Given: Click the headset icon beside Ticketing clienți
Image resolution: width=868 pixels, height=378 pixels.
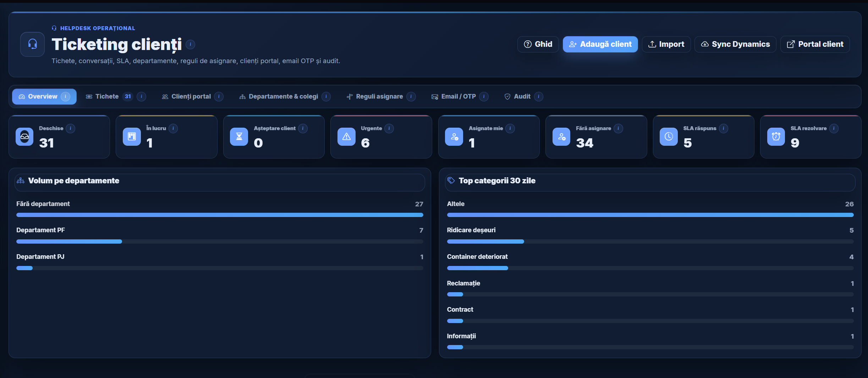Looking at the screenshot, I should click(x=32, y=44).
